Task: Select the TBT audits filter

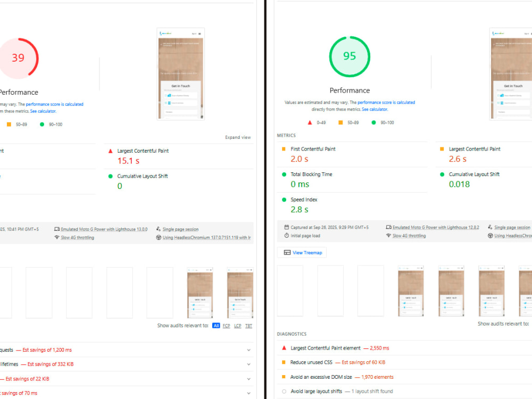Action: tap(248, 326)
